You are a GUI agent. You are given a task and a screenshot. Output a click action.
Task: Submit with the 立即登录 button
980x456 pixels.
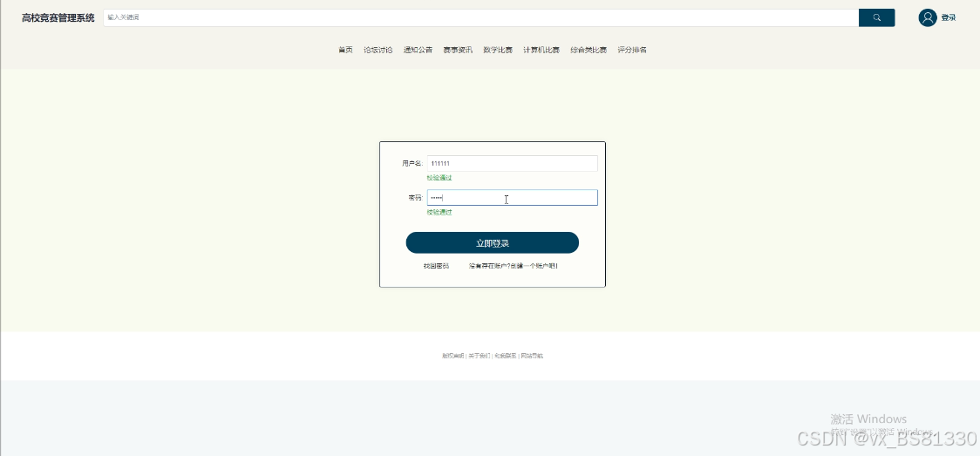pyautogui.click(x=493, y=243)
